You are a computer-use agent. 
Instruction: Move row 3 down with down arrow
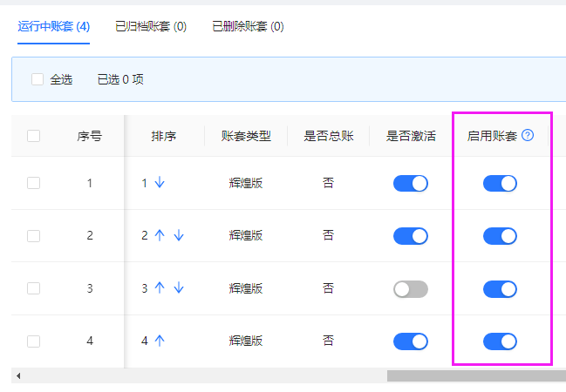pos(178,288)
